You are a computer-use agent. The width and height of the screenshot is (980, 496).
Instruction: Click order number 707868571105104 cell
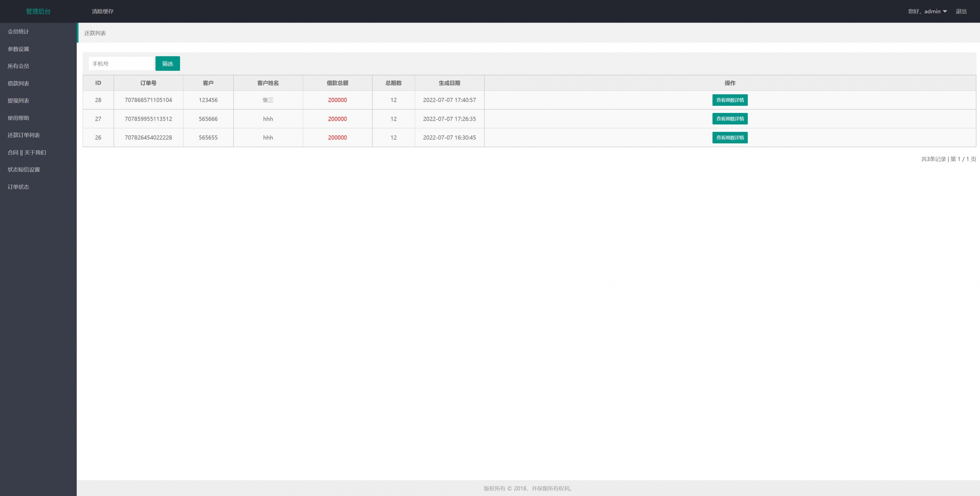coord(148,100)
